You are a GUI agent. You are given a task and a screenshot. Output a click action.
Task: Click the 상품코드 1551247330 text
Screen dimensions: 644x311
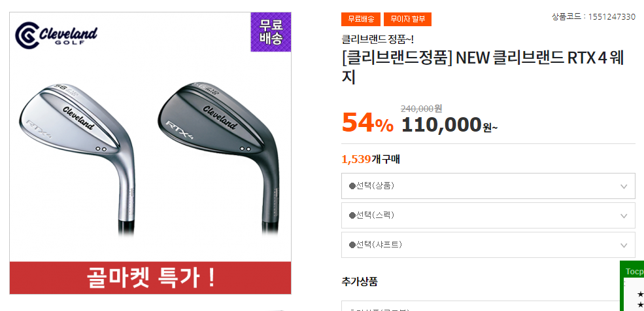coord(593,17)
